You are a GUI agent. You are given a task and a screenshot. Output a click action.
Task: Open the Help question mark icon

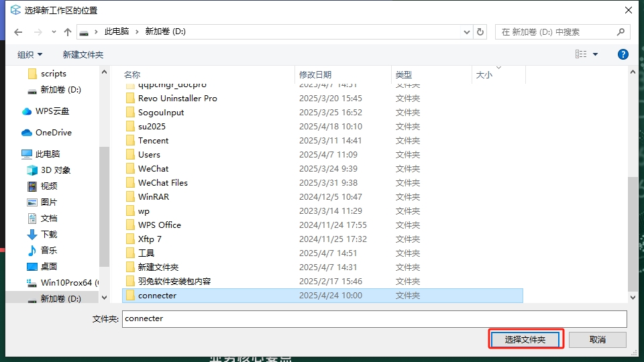(x=623, y=54)
